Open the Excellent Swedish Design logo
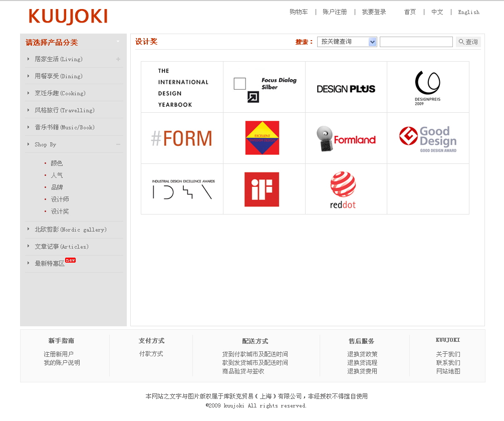The width and height of the screenshot is (504, 421). 263,138
